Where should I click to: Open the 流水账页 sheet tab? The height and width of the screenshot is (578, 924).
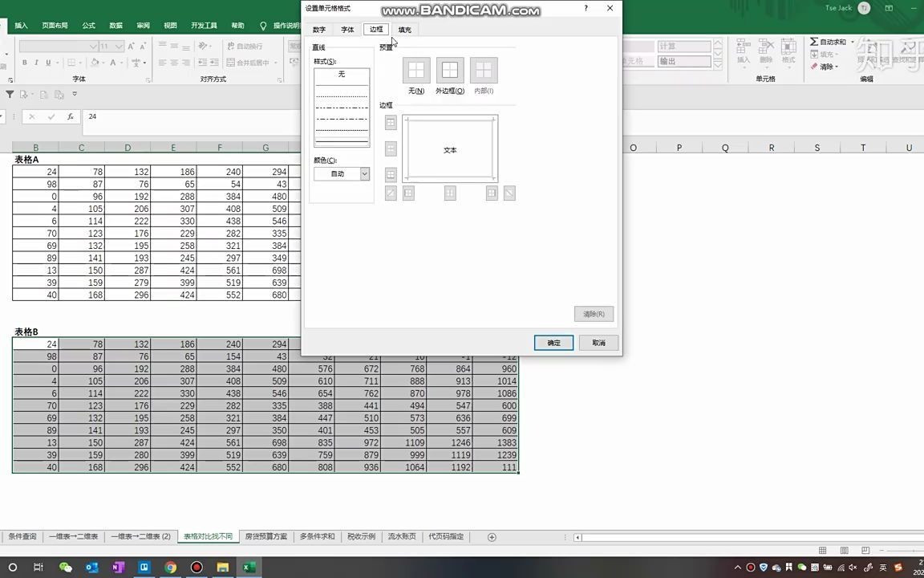pyautogui.click(x=401, y=536)
